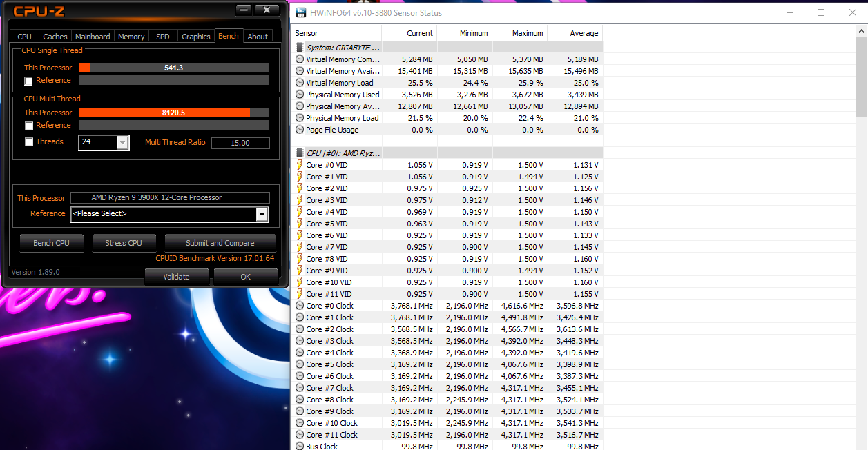Enable the Multi Thread Reference checkbox

tap(28, 126)
